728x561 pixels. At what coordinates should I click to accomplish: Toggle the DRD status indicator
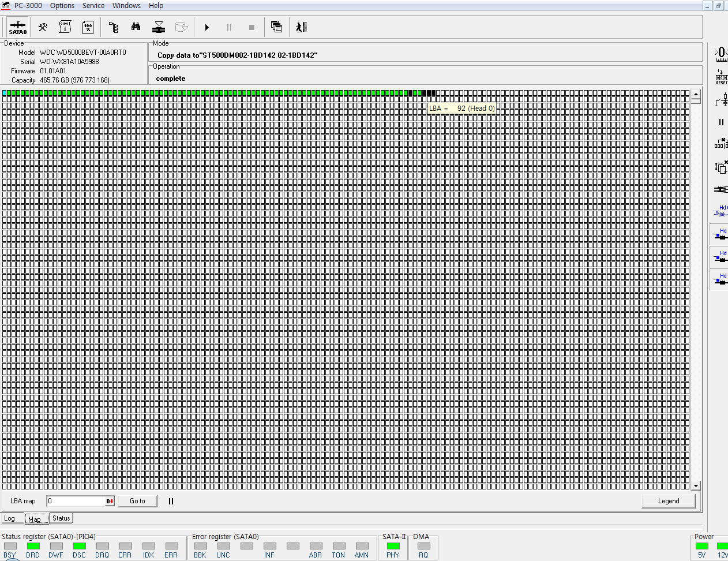pyautogui.click(x=33, y=546)
